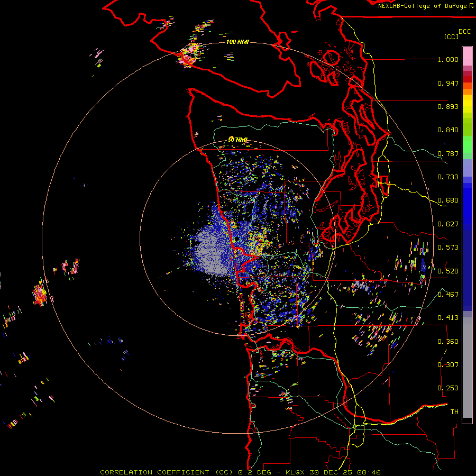Select the 0.733 legend value
The image size is (476, 476).
pyautogui.click(x=448, y=177)
